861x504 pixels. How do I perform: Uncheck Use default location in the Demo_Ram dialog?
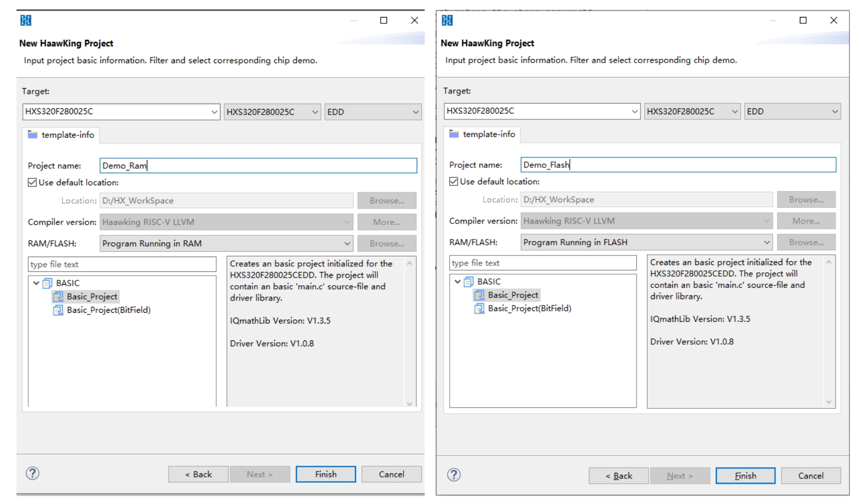coord(32,183)
